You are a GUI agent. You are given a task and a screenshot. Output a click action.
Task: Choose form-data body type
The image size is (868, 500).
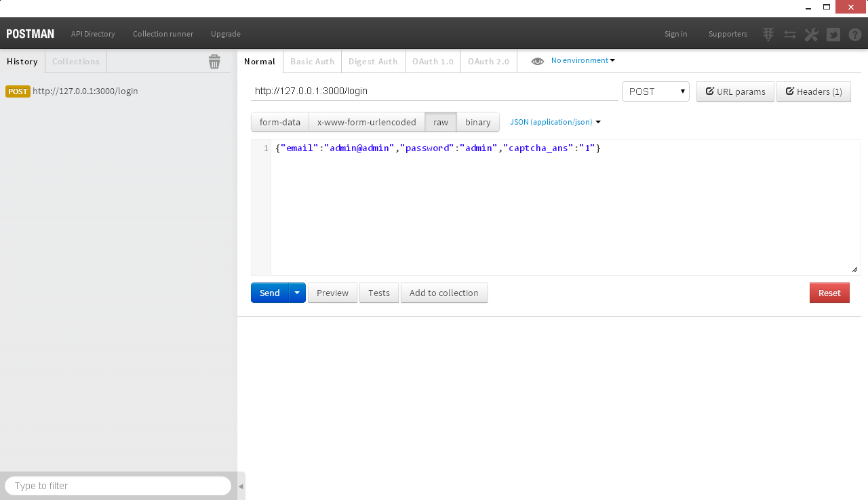(280, 122)
